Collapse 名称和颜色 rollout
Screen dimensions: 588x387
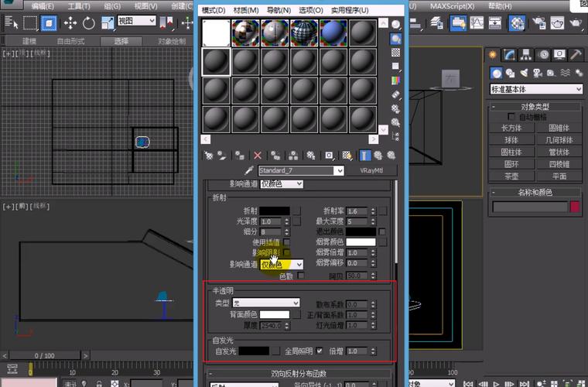click(x=535, y=193)
